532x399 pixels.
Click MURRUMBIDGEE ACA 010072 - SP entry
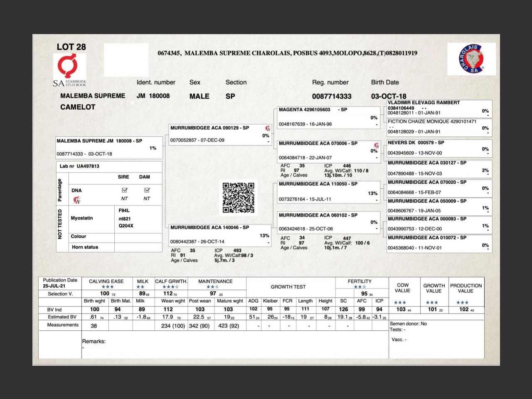[439, 243]
